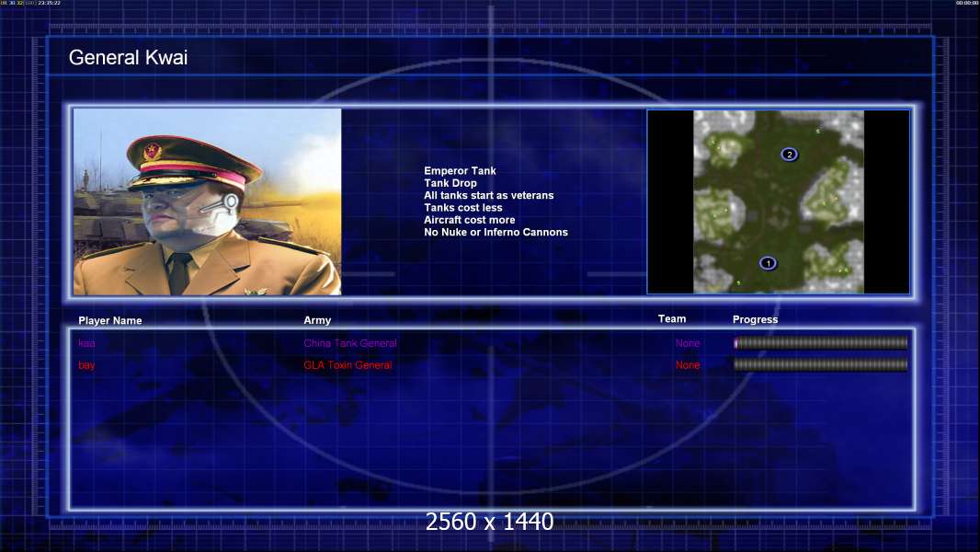Click the Progress column header
This screenshot has width=980, height=552.
[755, 319]
